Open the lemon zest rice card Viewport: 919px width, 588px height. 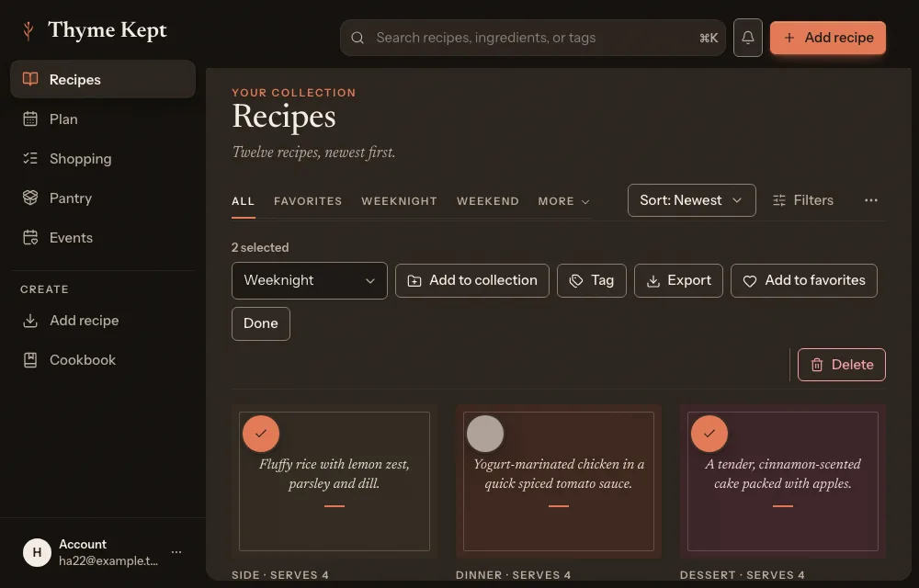(x=335, y=481)
